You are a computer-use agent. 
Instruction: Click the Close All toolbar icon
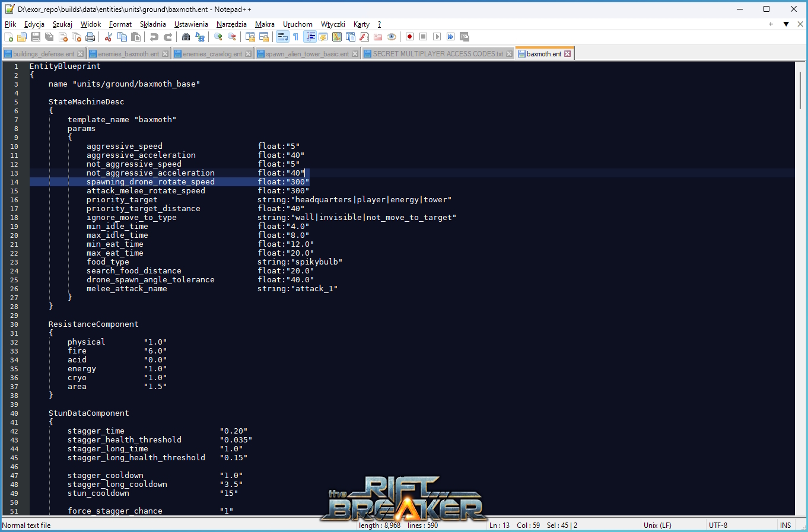coord(77,37)
